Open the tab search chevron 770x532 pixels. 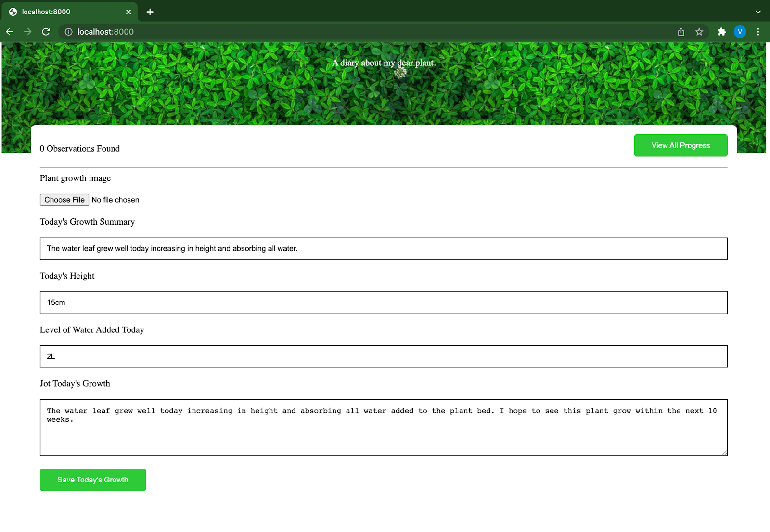pos(757,12)
